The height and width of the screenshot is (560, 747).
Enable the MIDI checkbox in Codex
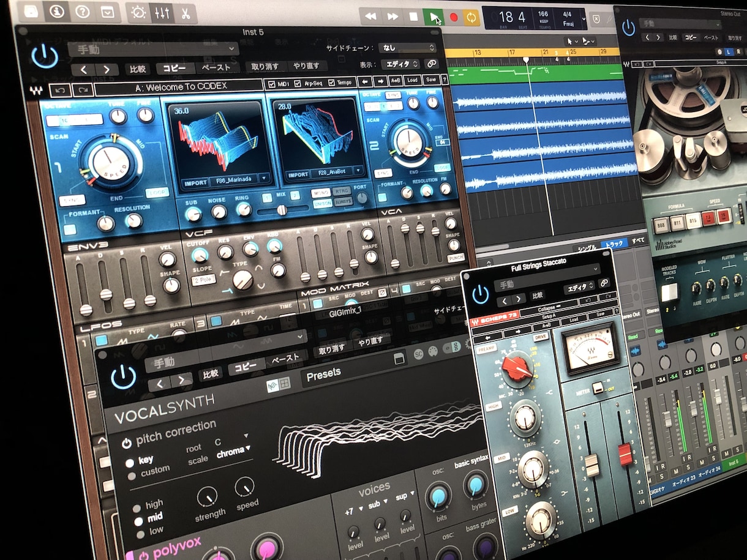tap(272, 83)
